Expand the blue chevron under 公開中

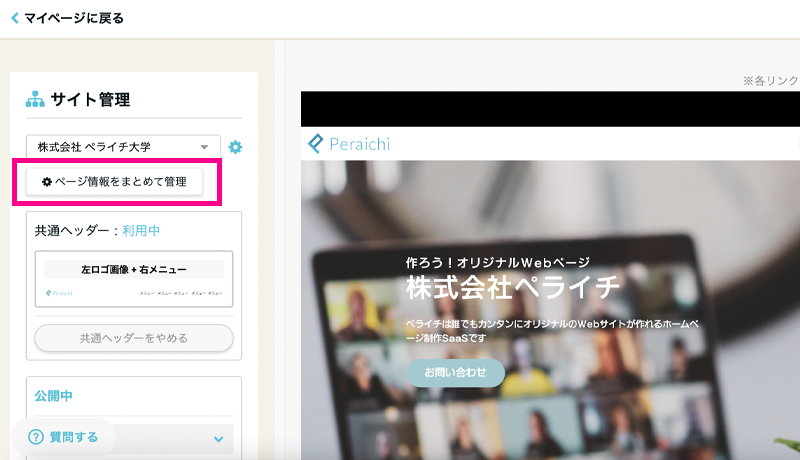click(x=218, y=438)
